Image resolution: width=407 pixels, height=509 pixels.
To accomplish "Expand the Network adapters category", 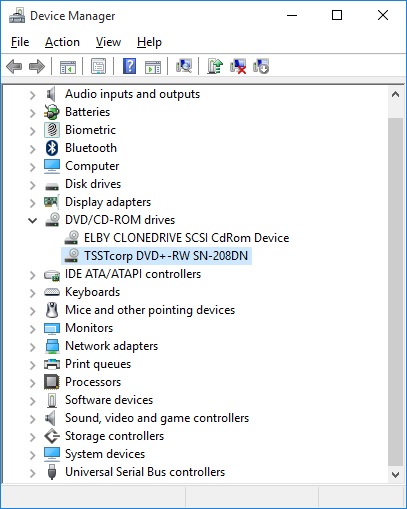I will (x=32, y=347).
